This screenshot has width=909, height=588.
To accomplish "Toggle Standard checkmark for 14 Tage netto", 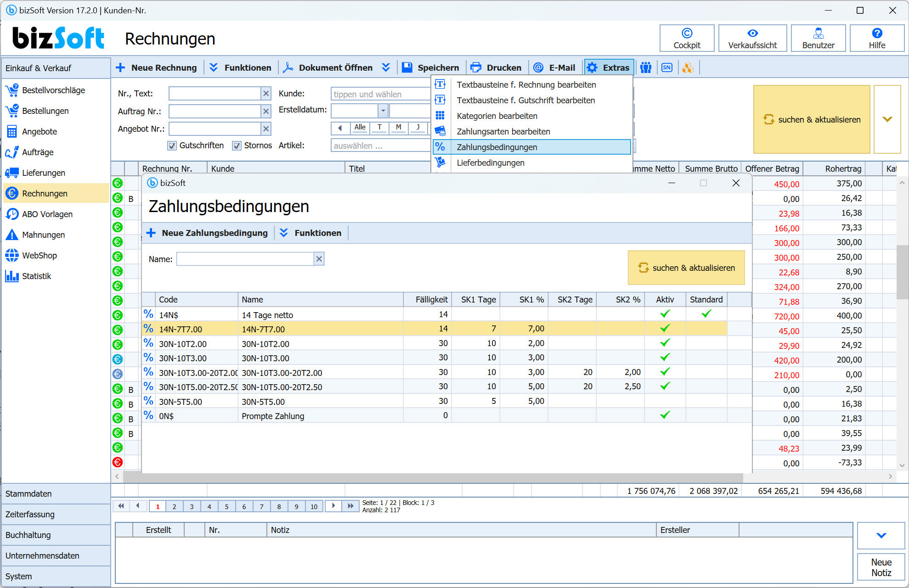I will [x=706, y=314].
